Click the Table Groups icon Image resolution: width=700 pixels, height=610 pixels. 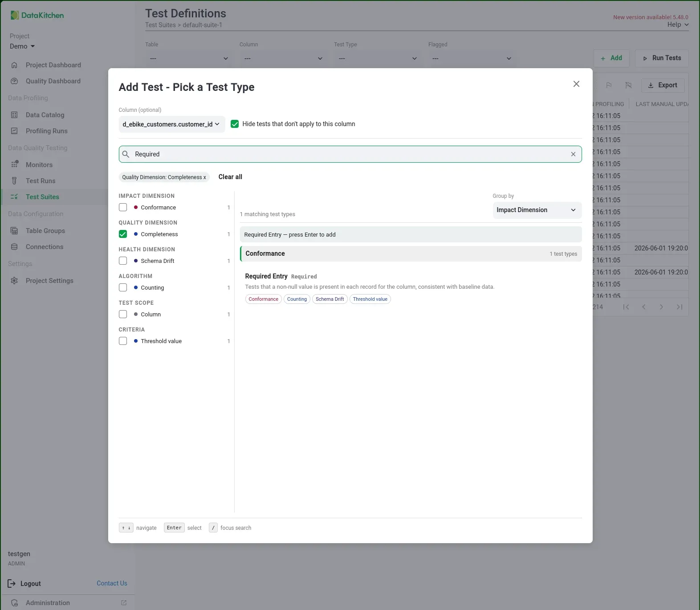[x=14, y=231]
